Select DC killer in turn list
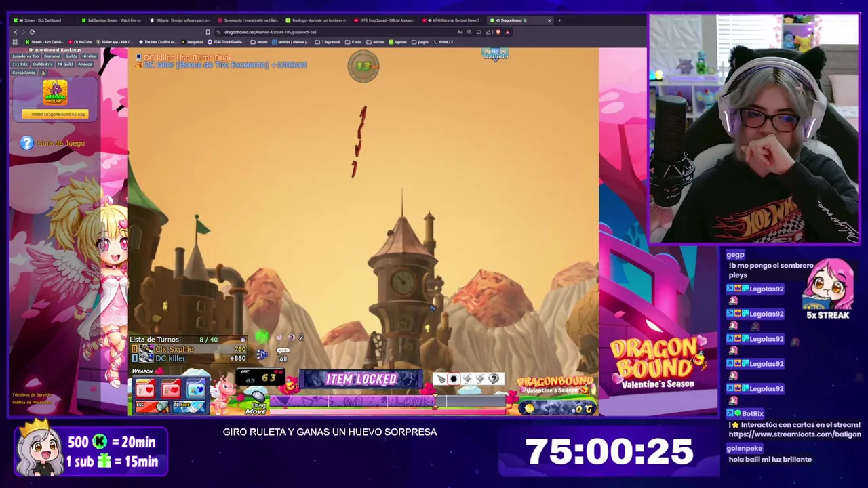 click(x=189, y=358)
